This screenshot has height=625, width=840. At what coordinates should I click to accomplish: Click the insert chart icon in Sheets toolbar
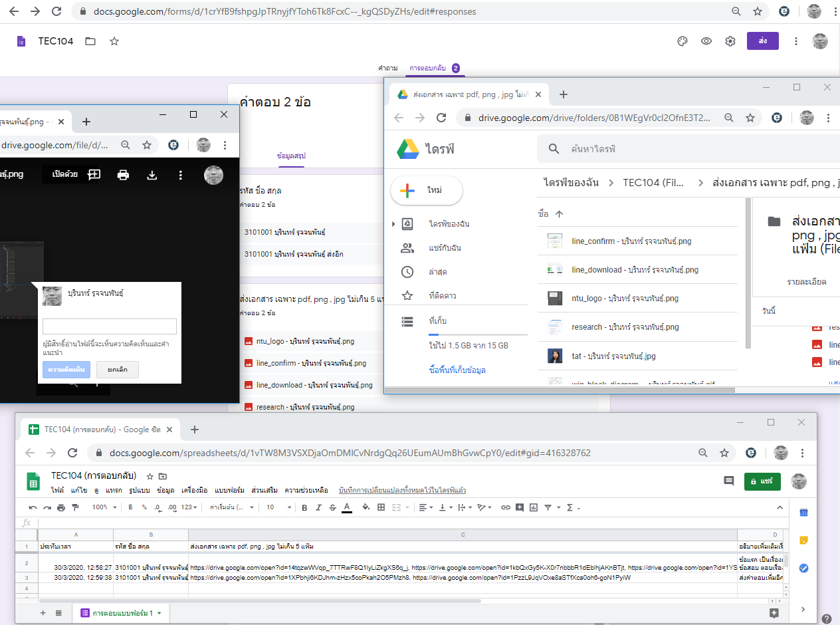coord(534,507)
